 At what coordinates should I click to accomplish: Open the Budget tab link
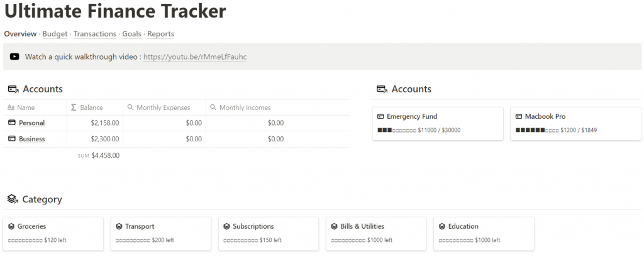[55, 34]
